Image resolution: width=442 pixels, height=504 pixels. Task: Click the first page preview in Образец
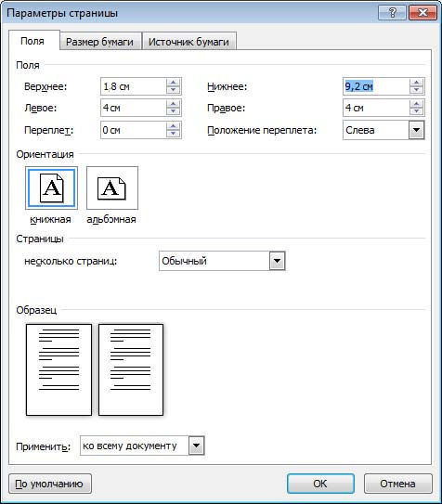pos(58,369)
